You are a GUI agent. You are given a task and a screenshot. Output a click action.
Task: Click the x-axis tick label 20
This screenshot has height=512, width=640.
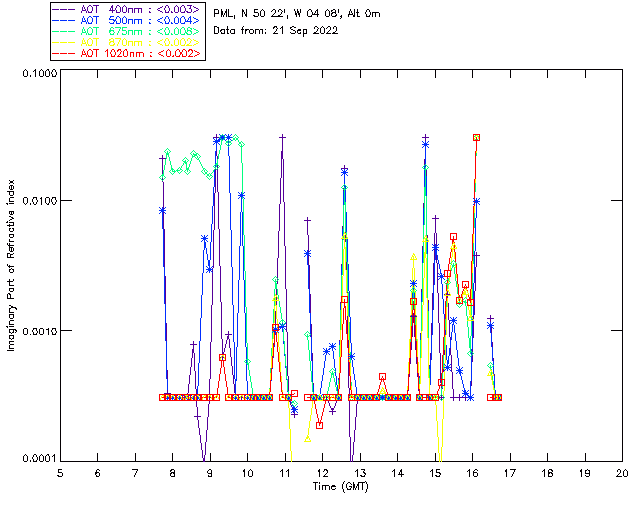(x=622, y=473)
